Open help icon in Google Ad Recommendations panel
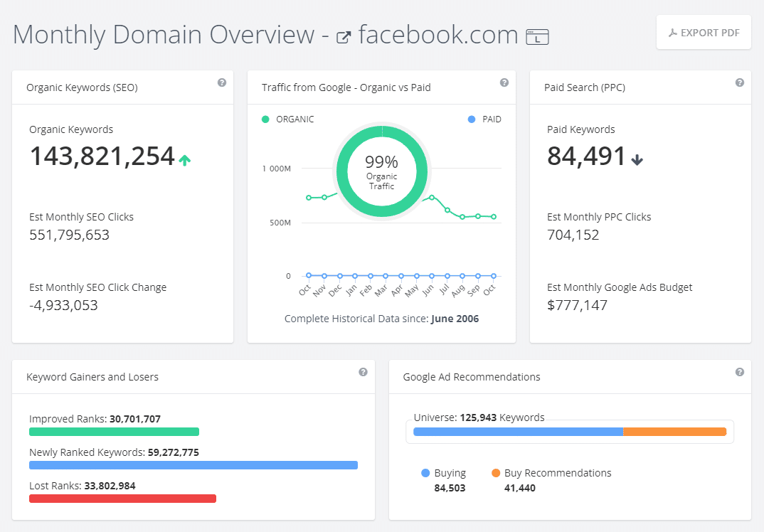The image size is (764, 532). tap(740, 372)
